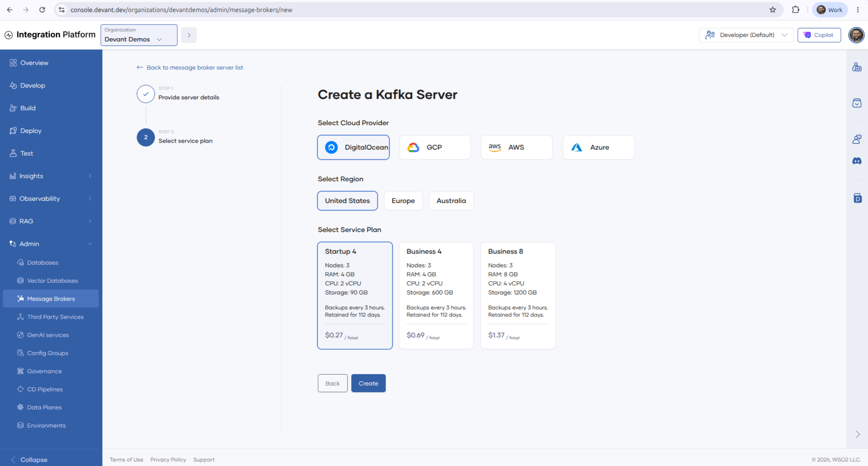868x466 pixels.
Task: Click the Config Groups icon
Action: 21,353
